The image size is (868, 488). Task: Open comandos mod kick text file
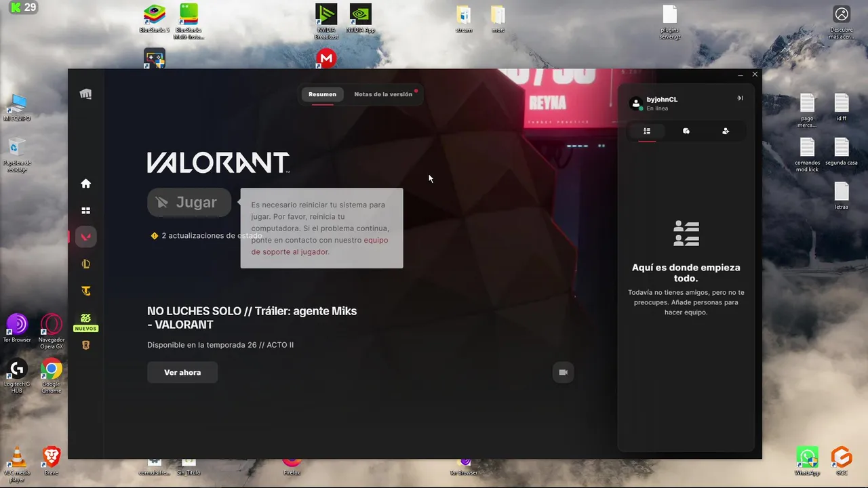tap(807, 155)
